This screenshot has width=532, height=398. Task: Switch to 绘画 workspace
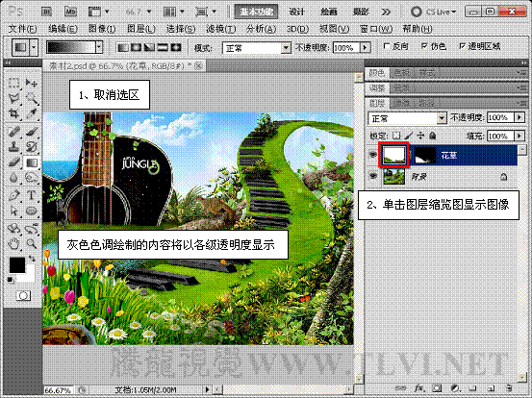tap(329, 12)
